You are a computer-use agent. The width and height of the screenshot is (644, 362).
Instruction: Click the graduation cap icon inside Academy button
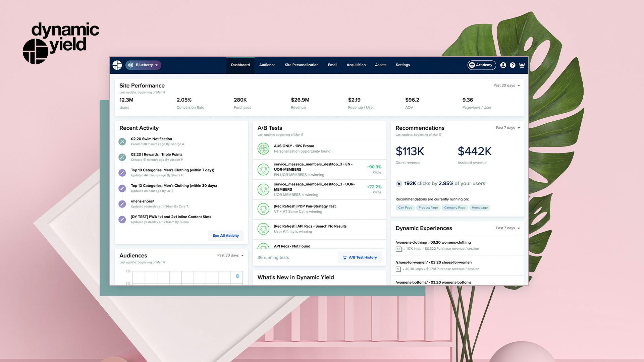pos(472,65)
